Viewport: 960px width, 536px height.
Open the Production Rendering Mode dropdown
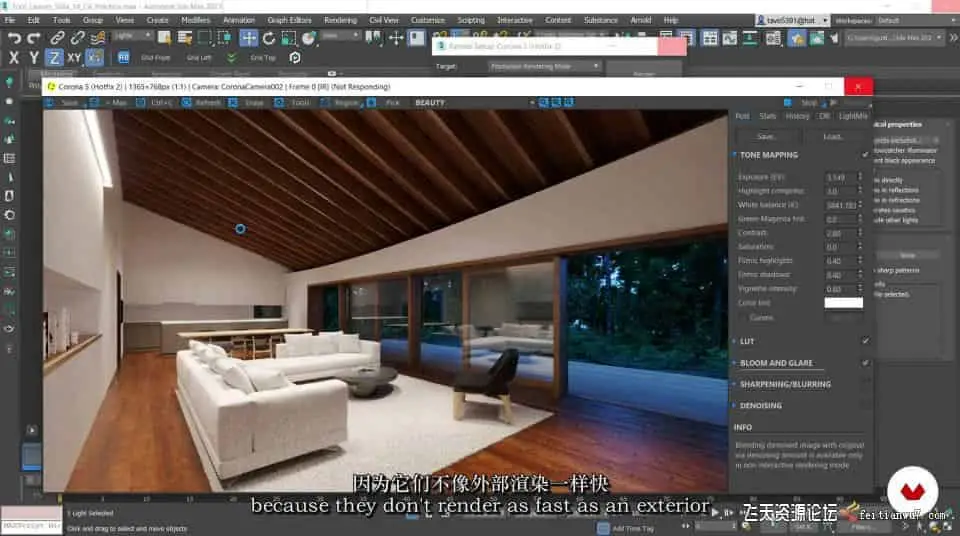(544, 66)
